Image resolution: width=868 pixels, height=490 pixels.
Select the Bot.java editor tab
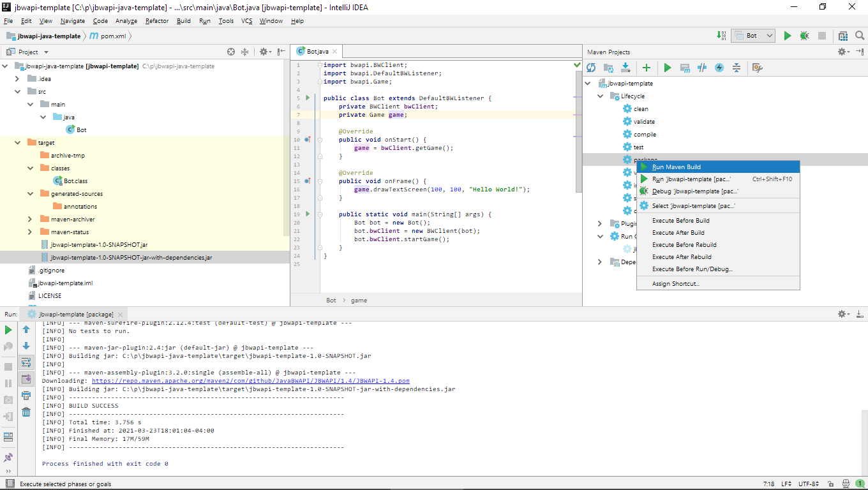click(x=317, y=52)
